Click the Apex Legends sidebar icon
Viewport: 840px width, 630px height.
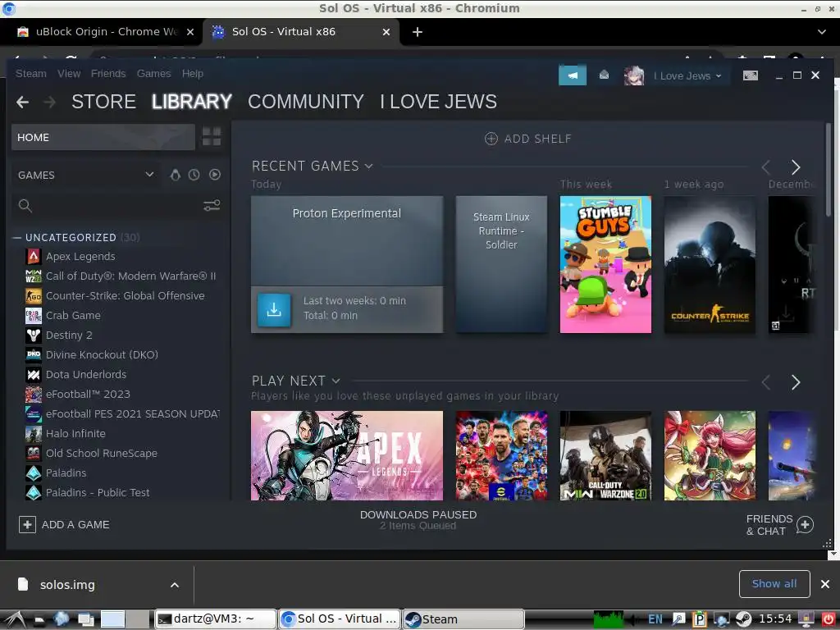click(33, 257)
